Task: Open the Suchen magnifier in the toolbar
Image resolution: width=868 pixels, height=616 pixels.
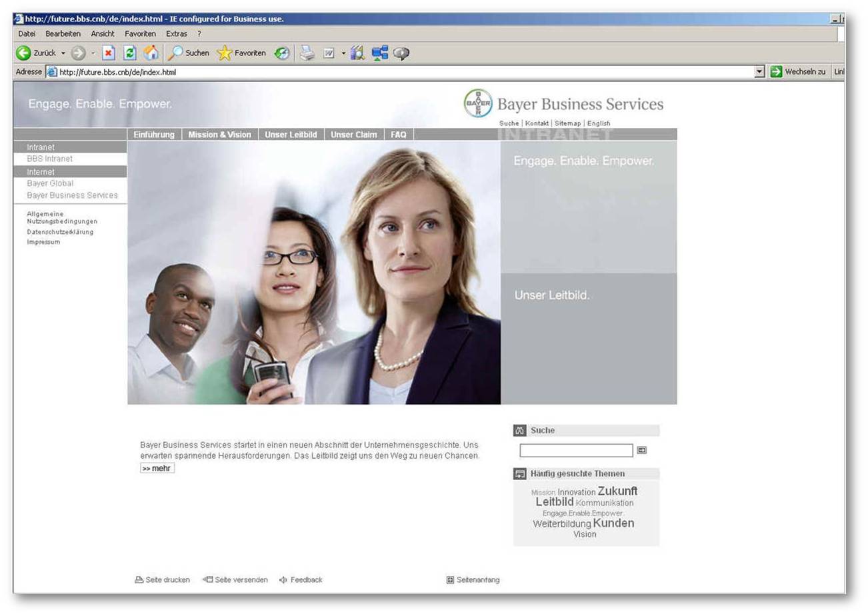Action: point(187,53)
